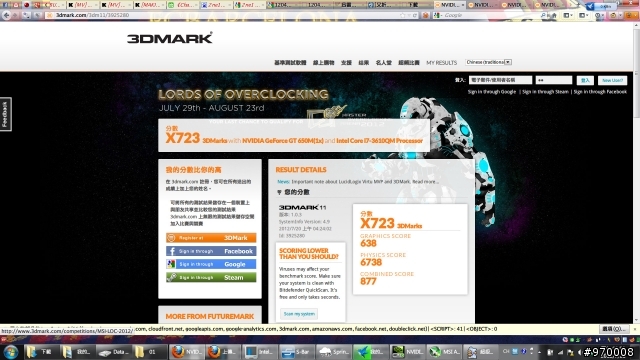Open the Data drive taskbar item
The image size is (640, 360).
click(x=113, y=352)
